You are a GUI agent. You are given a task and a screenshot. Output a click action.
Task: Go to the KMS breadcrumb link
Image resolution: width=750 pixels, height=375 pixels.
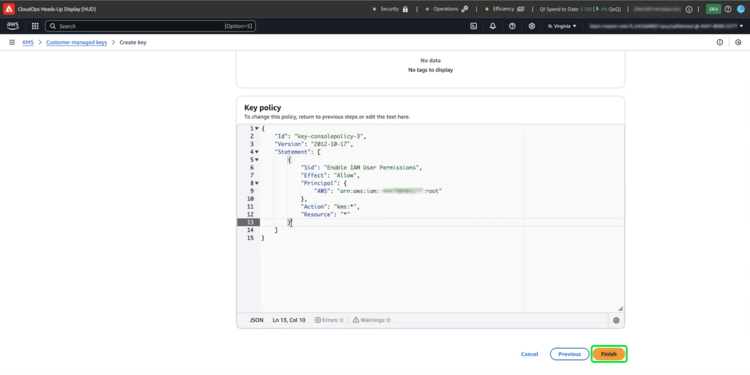tap(28, 43)
